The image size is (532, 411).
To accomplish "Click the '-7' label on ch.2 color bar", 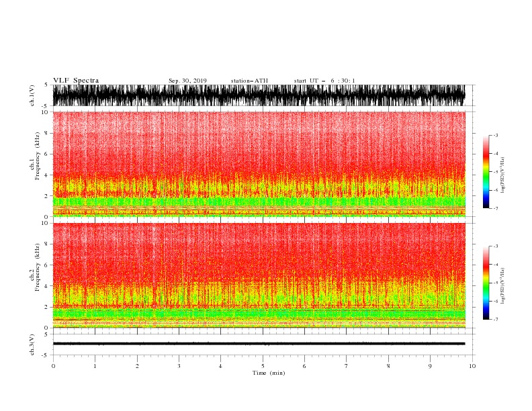I will (496, 319).
